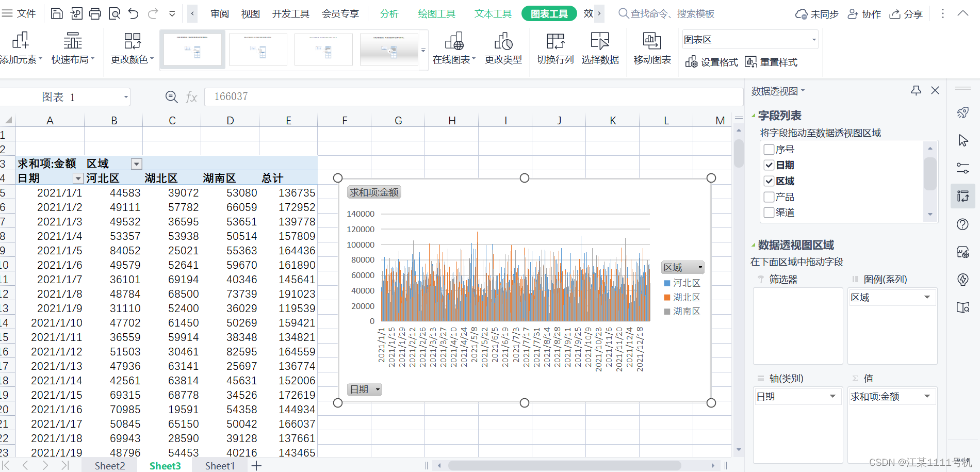Open the Add Element (添加元素) tool
Screen dimensions: 980x472
[21, 48]
